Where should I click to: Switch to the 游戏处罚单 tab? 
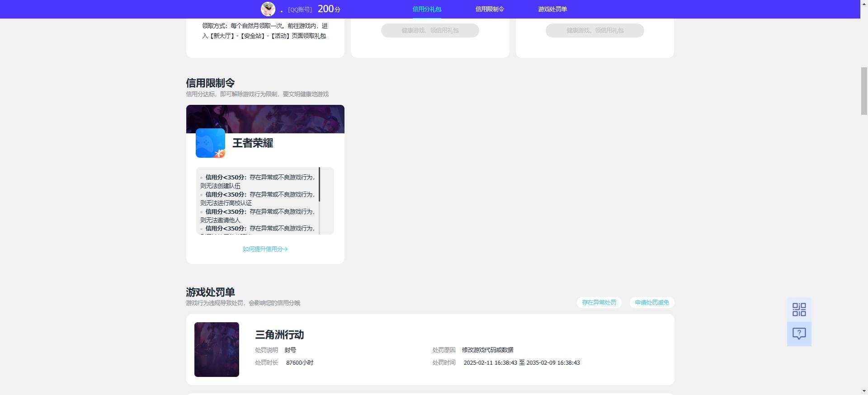552,9
